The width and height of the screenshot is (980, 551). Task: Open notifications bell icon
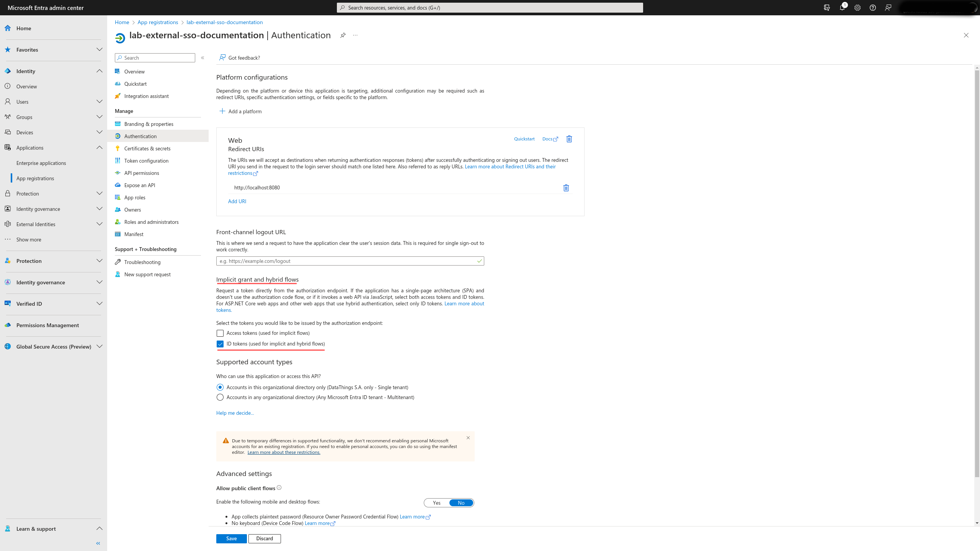pyautogui.click(x=842, y=8)
